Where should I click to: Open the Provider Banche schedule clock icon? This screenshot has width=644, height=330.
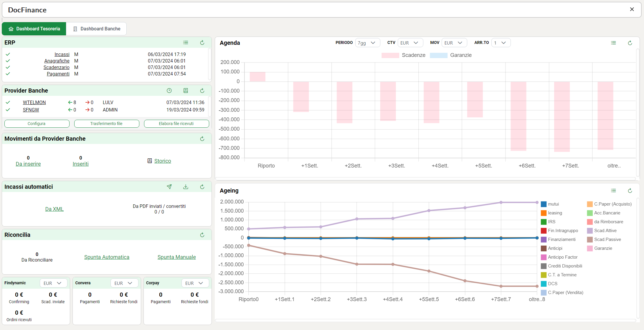169,91
